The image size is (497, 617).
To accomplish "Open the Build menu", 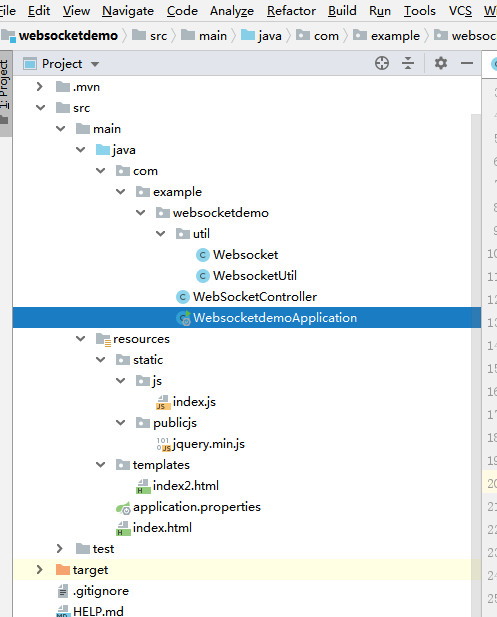I will coord(342,11).
